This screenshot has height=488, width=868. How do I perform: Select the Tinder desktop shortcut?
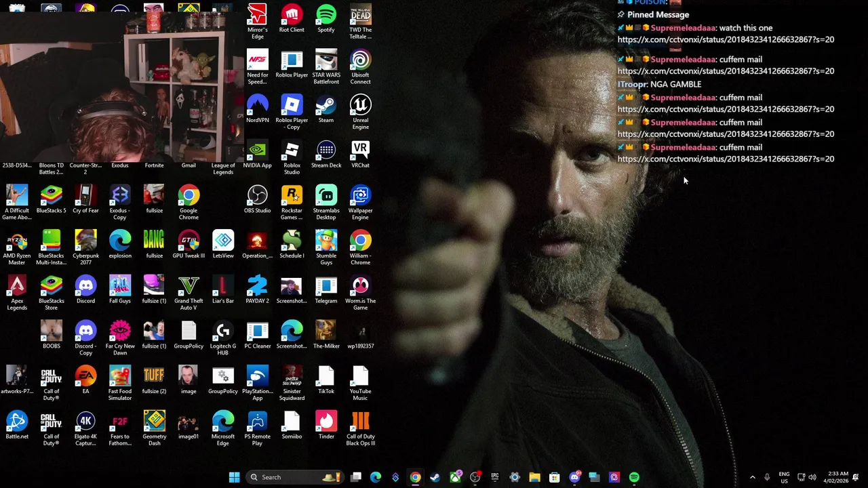point(326,425)
